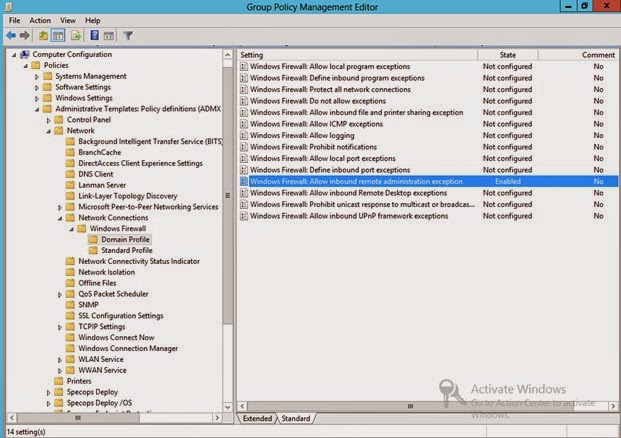Expand the Specops Deploy node
This screenshot has height=438, width=621.
click(48, 392)
